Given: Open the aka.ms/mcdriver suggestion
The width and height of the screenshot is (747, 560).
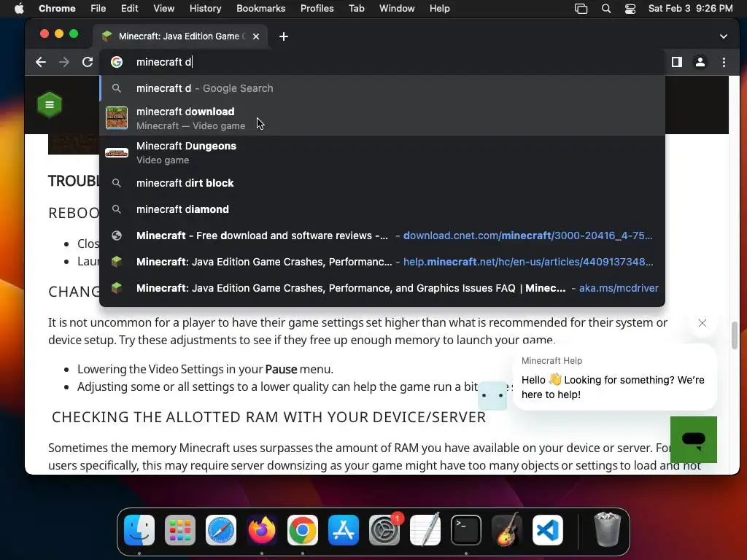Looking at the screenshot, I should point(382,287).
